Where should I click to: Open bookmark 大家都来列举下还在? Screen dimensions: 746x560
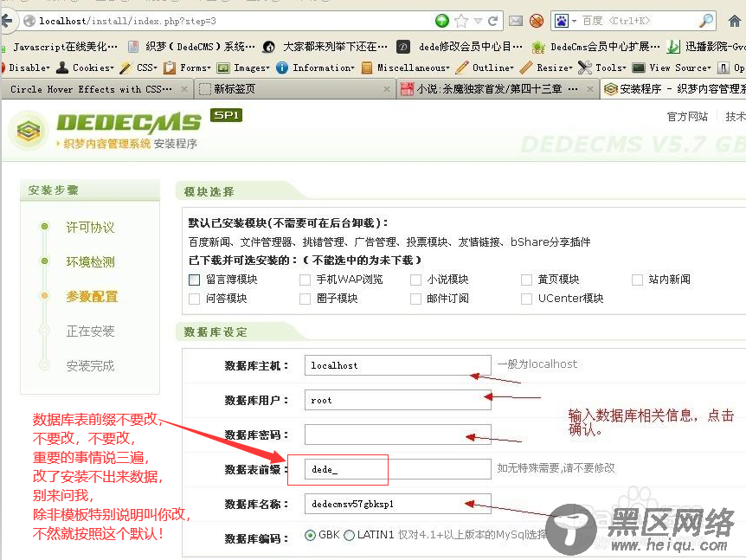(x=326, y=47)
